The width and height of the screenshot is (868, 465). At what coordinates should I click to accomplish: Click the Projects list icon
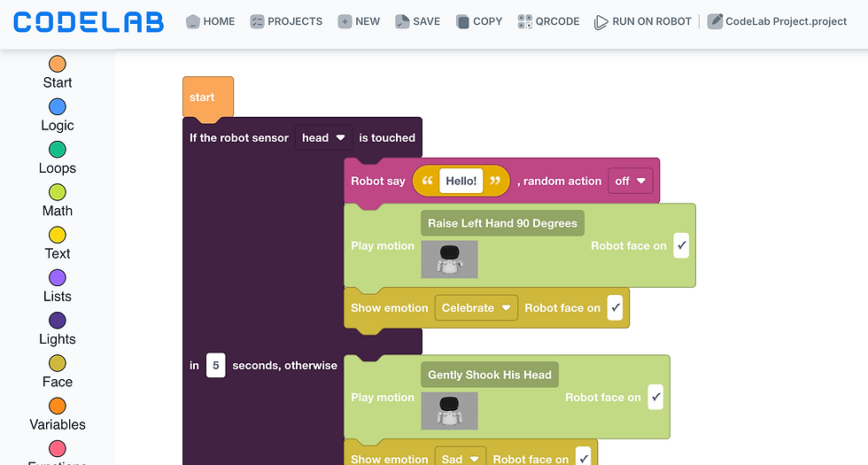tap(257, 21)
